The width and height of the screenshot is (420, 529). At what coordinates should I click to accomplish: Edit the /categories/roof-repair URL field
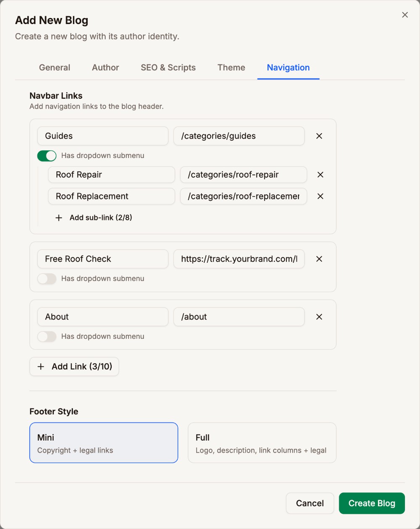coord(244,175)
